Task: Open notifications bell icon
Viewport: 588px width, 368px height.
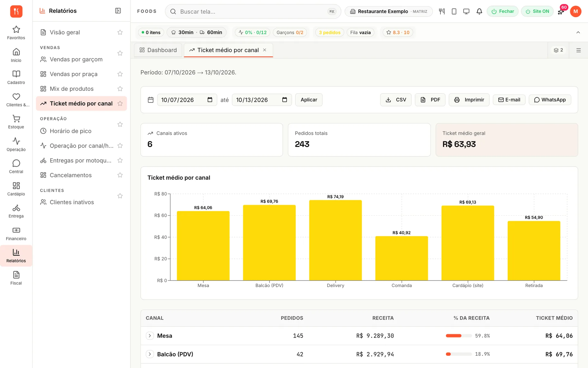Action: (479, 11)
